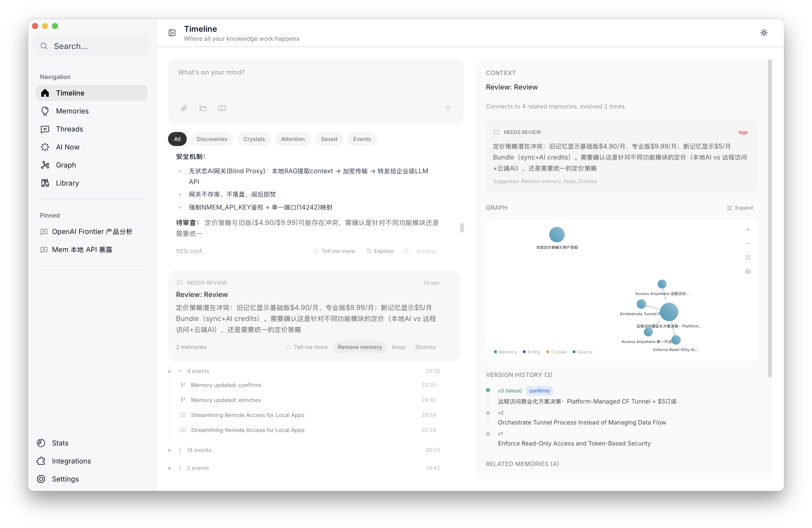Zoom in on graph with plus
Viewport: 812px width, 528px height.
(748, 229)
